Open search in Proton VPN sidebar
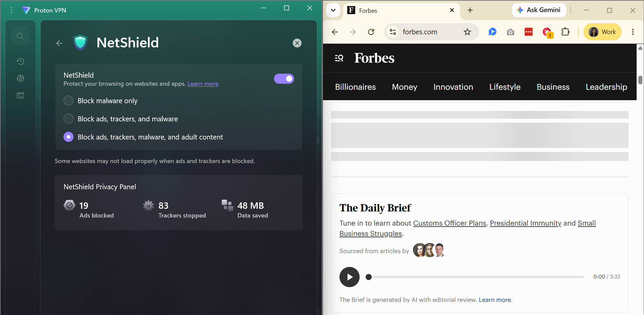 20,36
